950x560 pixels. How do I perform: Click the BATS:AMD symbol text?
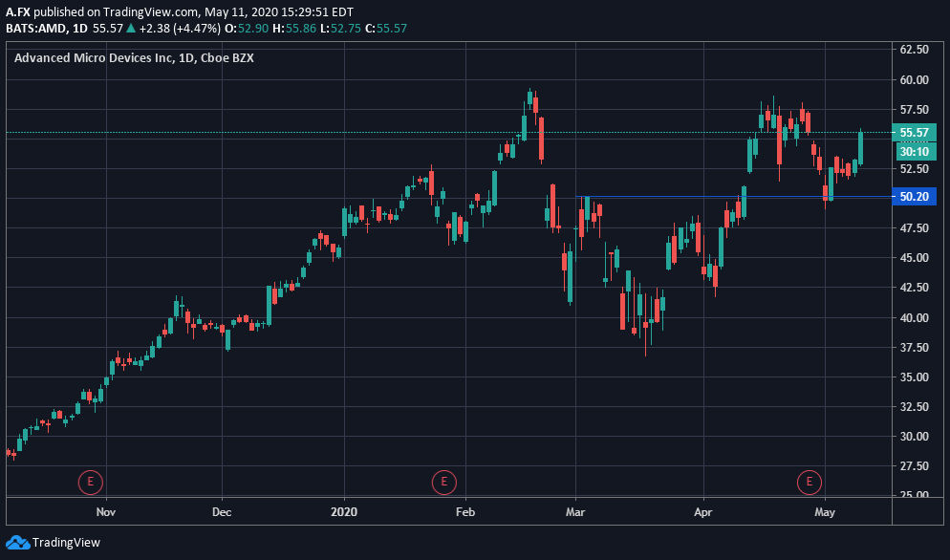coord(35,28)
